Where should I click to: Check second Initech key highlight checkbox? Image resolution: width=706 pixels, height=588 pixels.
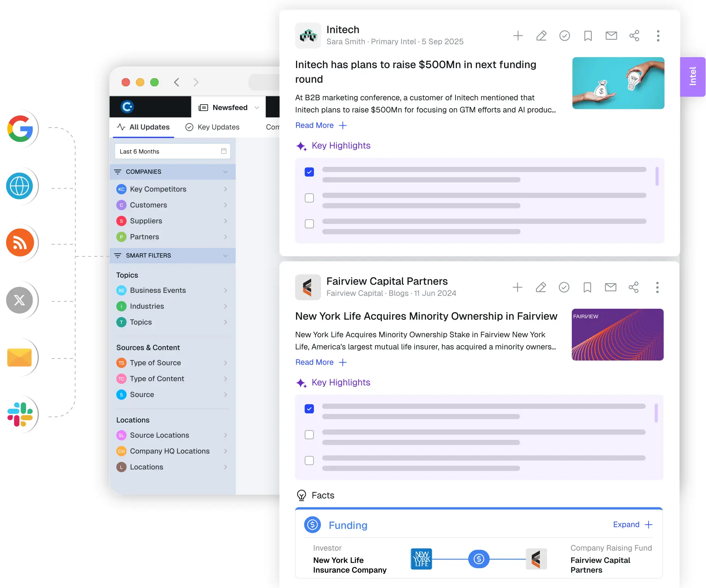pyautogui.click(x=309, y=198)
